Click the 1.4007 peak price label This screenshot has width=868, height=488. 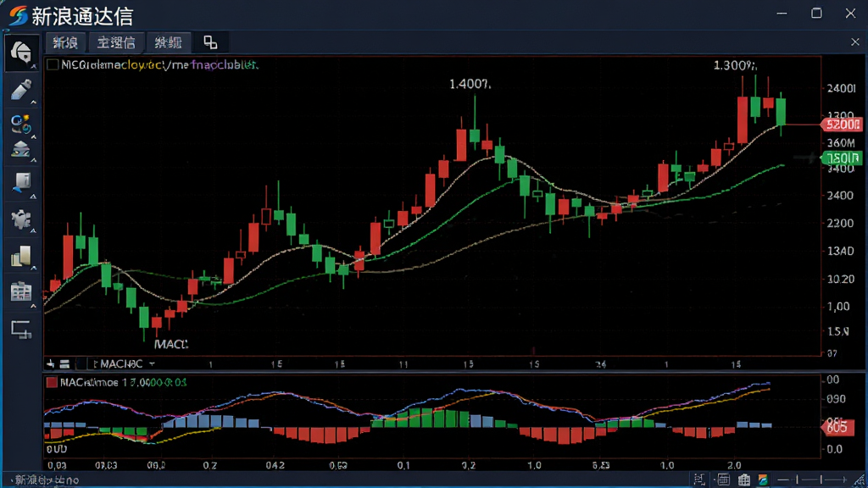470,84
